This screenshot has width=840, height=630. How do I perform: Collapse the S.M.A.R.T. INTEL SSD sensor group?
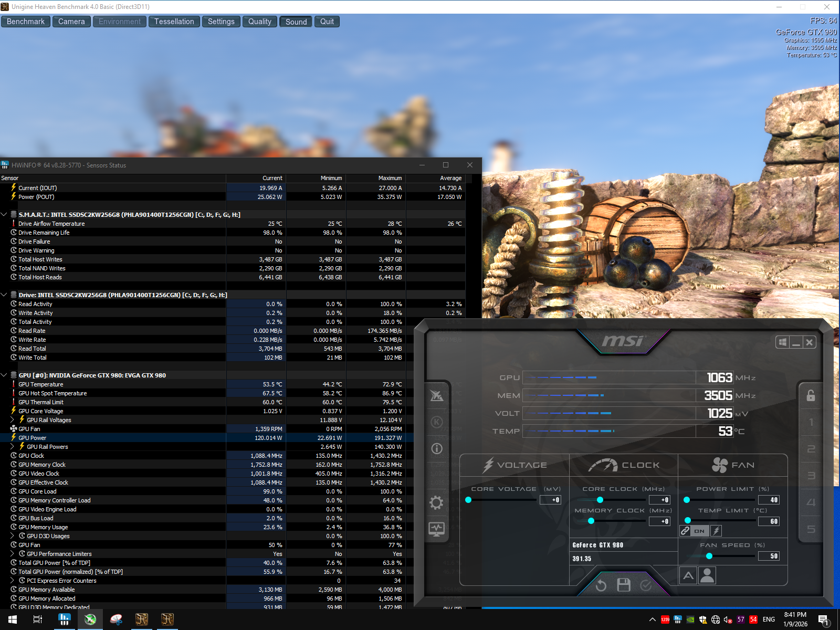(4, 214)
